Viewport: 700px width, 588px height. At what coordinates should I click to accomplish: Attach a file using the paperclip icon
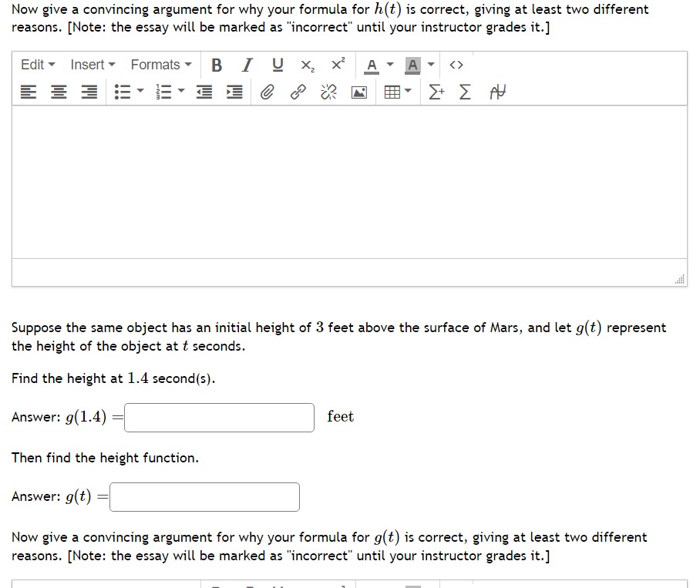click(x=267, y=92)
